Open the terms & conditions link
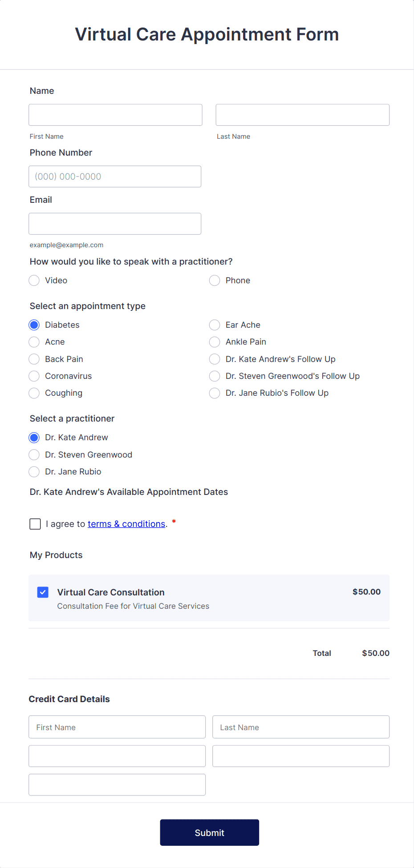The height and width of the screenshot is (868, 414). (126, 523)
